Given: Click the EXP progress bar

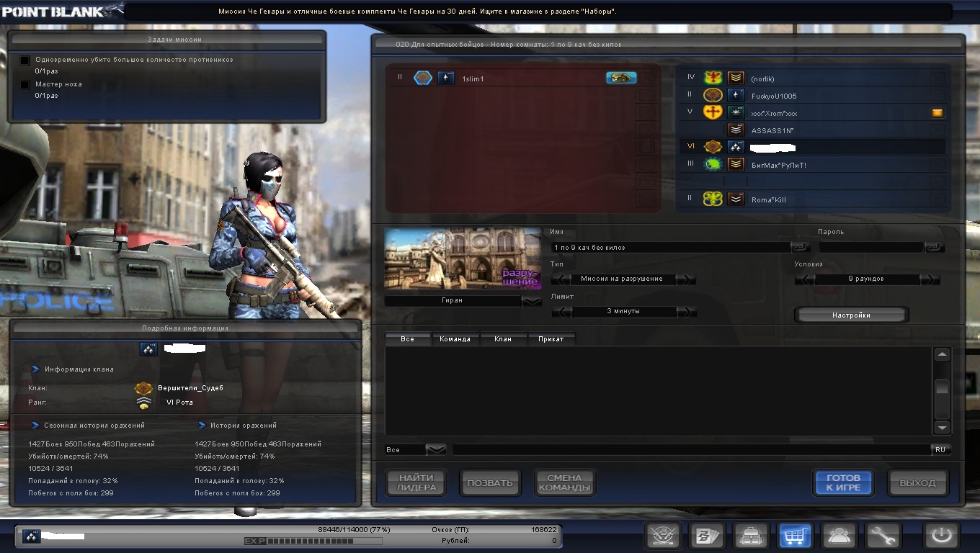Looking at the screenshot, I should pos(326,541).
